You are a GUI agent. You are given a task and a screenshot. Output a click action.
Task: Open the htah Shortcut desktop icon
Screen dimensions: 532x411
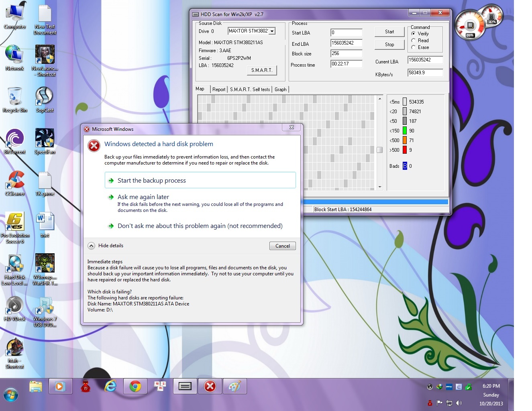15,353
